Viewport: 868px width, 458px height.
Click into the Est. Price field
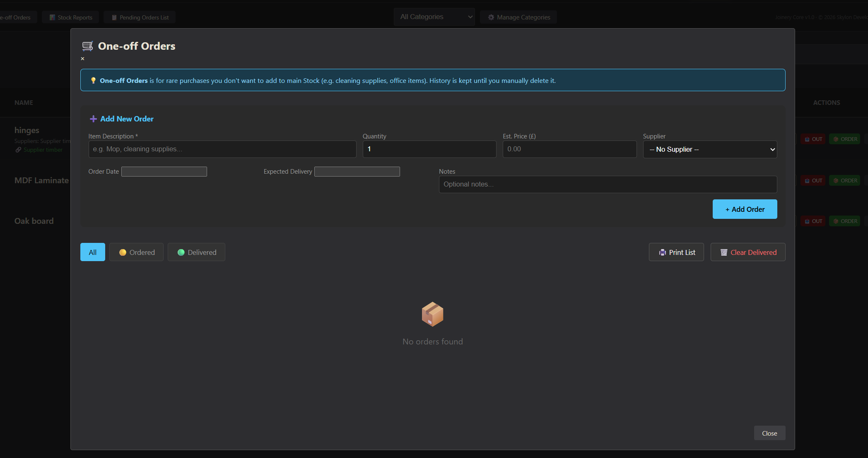569,149
